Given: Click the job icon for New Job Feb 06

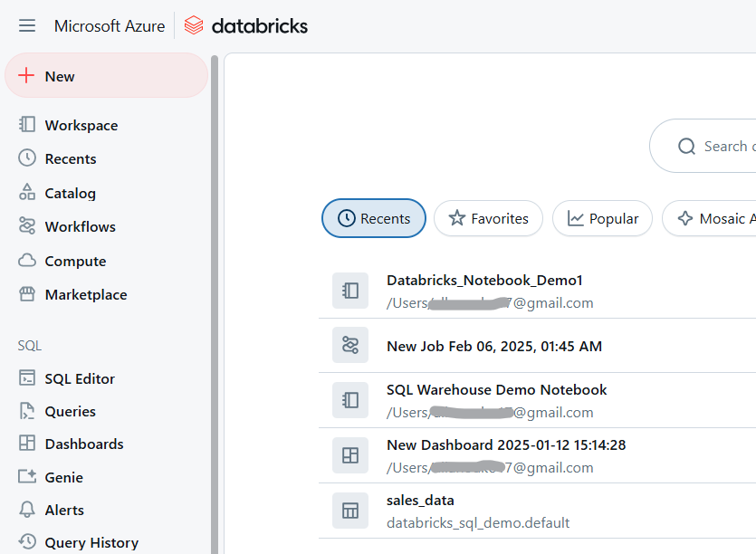Looking at the screenshot, I should click(350, 345).
